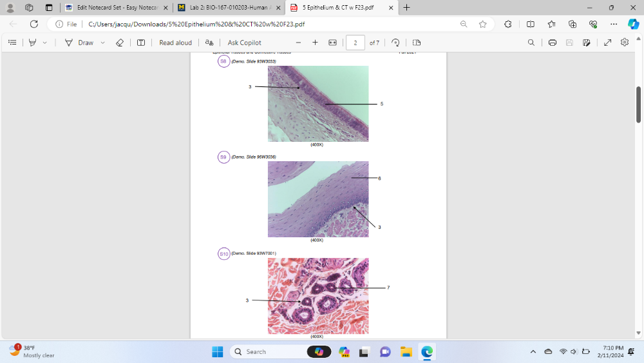Viewport: 644px width, 363px height.
Task: Enter full screen with the expand arrows icon
Action: click(607, 43)
